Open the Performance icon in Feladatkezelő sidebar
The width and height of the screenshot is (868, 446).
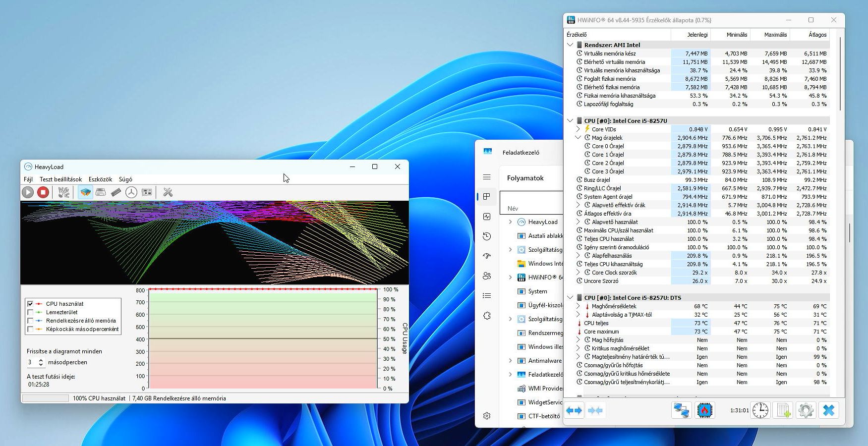pyautogui.click(x=486, y=217)
